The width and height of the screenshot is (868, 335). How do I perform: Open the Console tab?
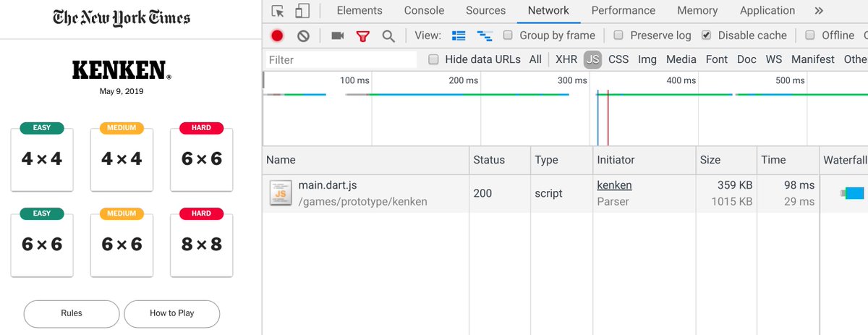point(424,10)
